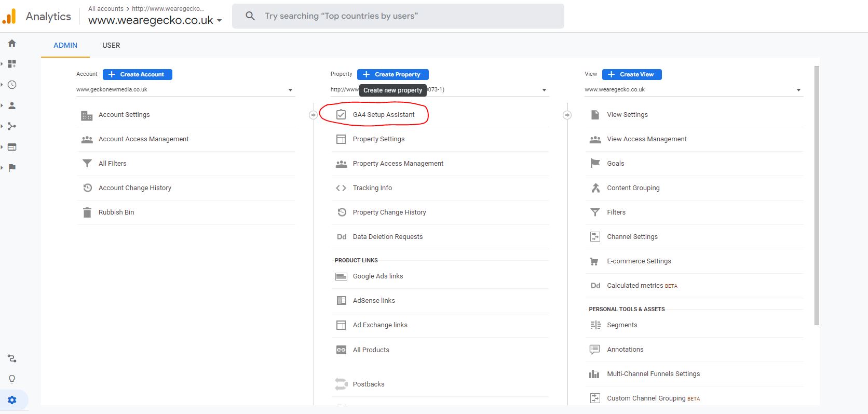
Task: Expand Real-time section arrow in sidebar
Action: click(x=2, y=85)
